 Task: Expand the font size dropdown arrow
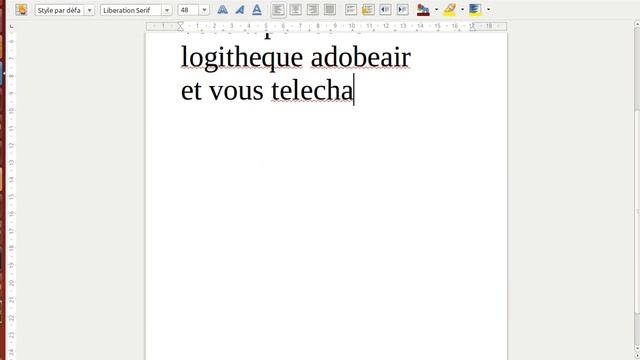click(x=204, y=10)
